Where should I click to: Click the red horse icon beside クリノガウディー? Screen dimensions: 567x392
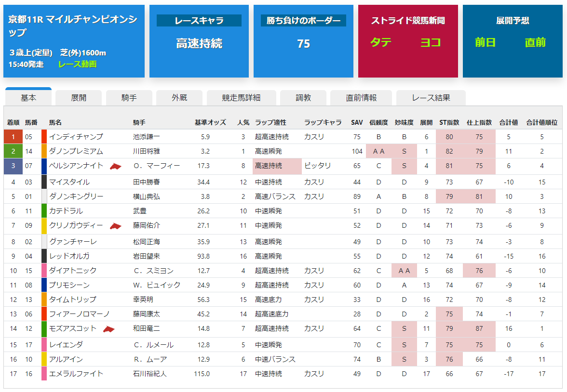[x=116, y=226]
